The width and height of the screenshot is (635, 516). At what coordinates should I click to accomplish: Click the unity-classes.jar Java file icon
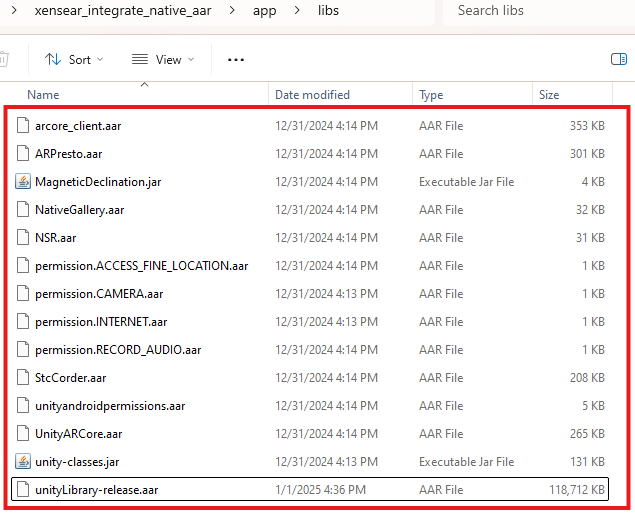(24, 462)
